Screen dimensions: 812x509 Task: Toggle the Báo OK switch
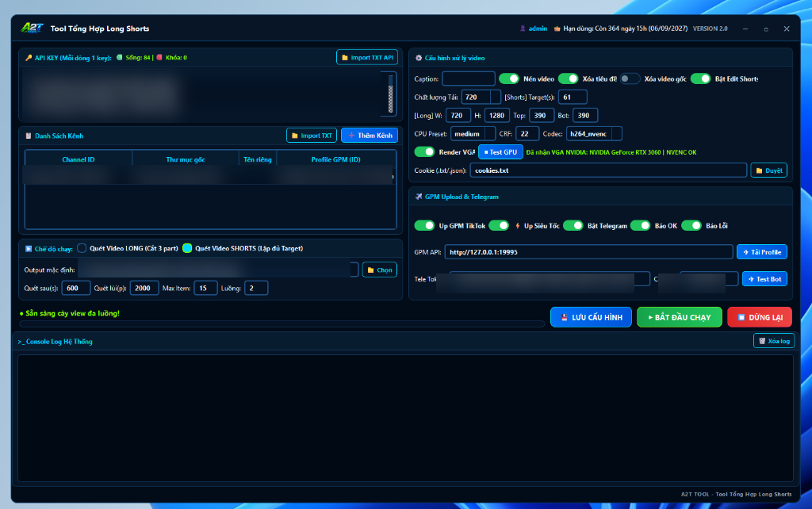point(640,225)
